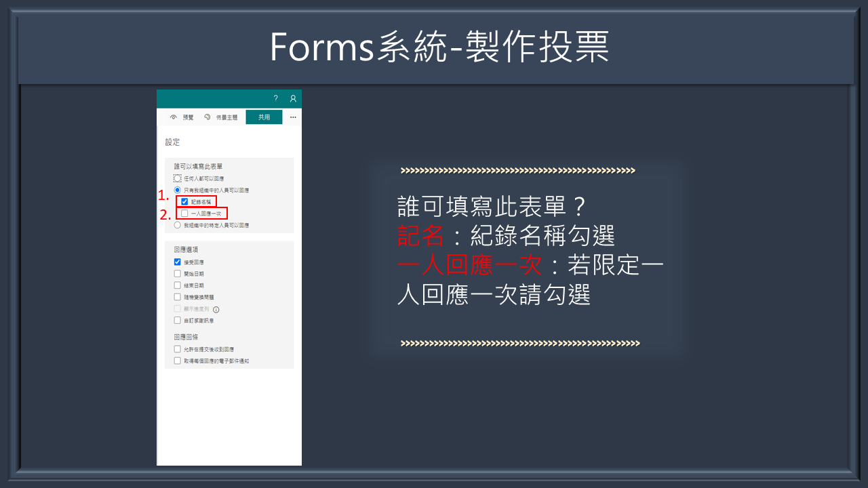Image resolution: width=868 pixels, height=488 pixels.
Task: Click the 回應選項 section label
Action: (x=186, y=249)
